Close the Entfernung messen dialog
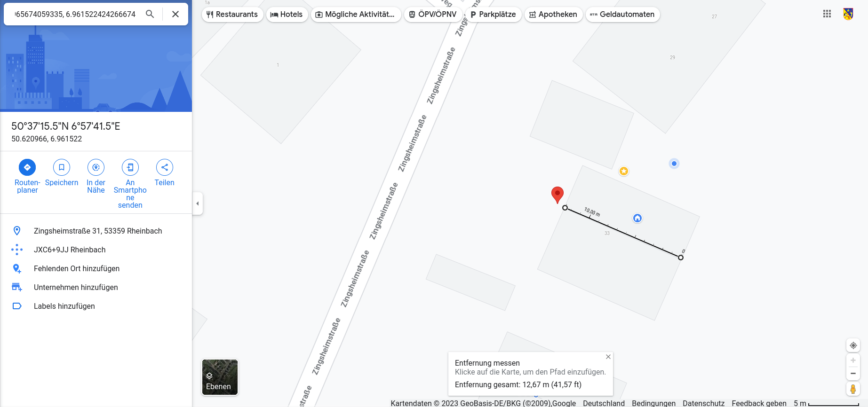The image size is (868, 407). (x=608, y=357)
